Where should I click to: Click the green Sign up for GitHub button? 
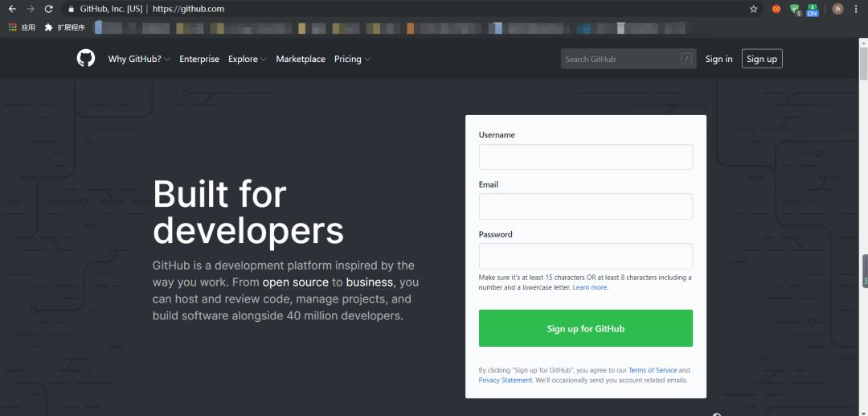tap(586, 328)
